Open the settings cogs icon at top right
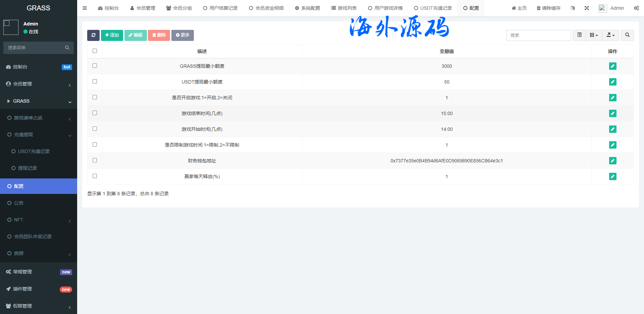 pos(636,8)
